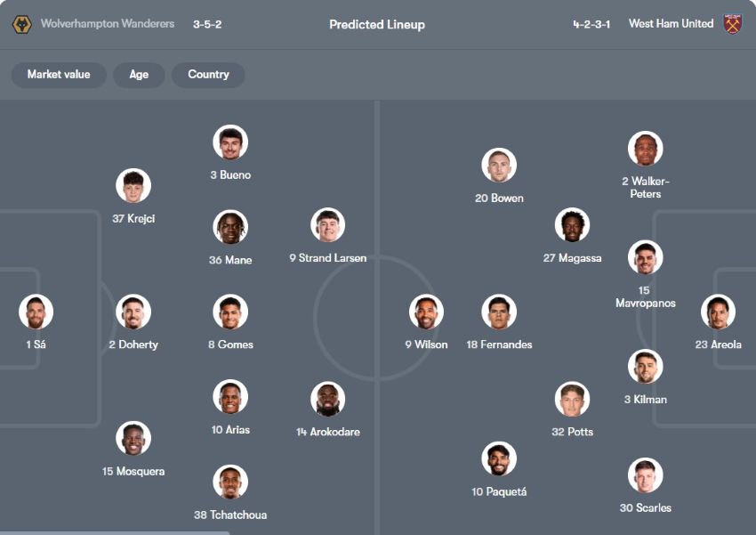Expand details for Mavropanos

[645, 258]
